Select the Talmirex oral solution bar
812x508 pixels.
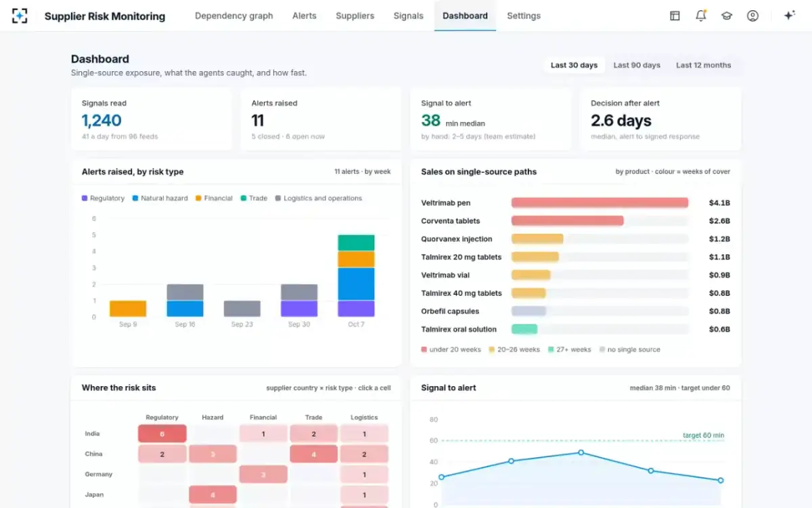tap(524, 329)
